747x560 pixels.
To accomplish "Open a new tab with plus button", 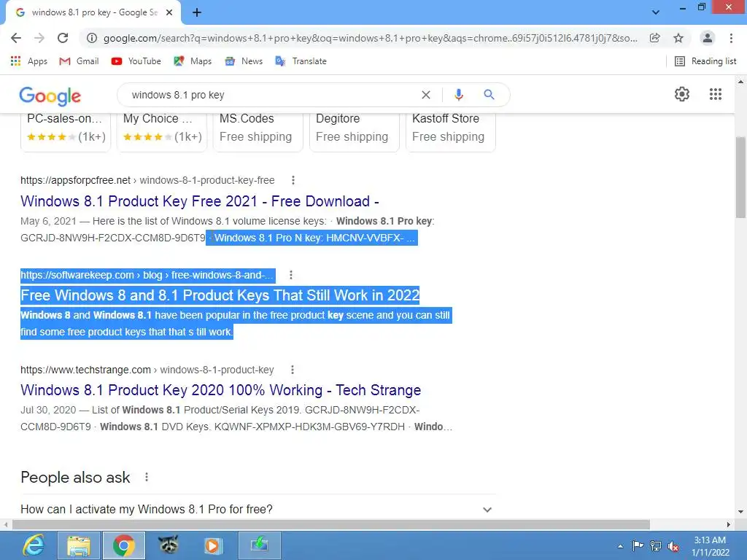I will [x=197, y=13].
